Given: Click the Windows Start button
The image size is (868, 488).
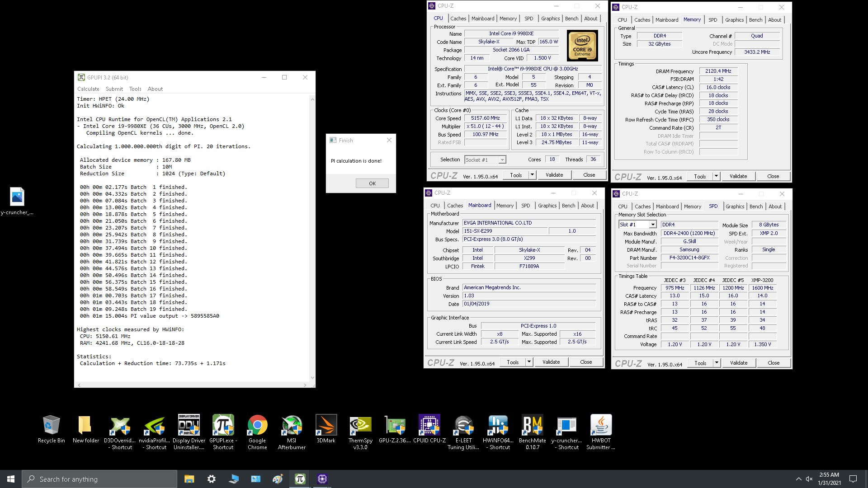Looking at the screenshot, I should (x=11, y=479).
